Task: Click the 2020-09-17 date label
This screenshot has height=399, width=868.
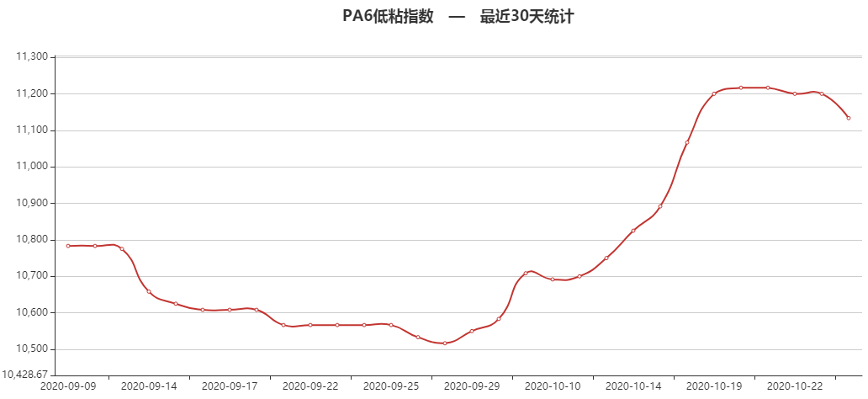Action: click(x=230, y=386)
